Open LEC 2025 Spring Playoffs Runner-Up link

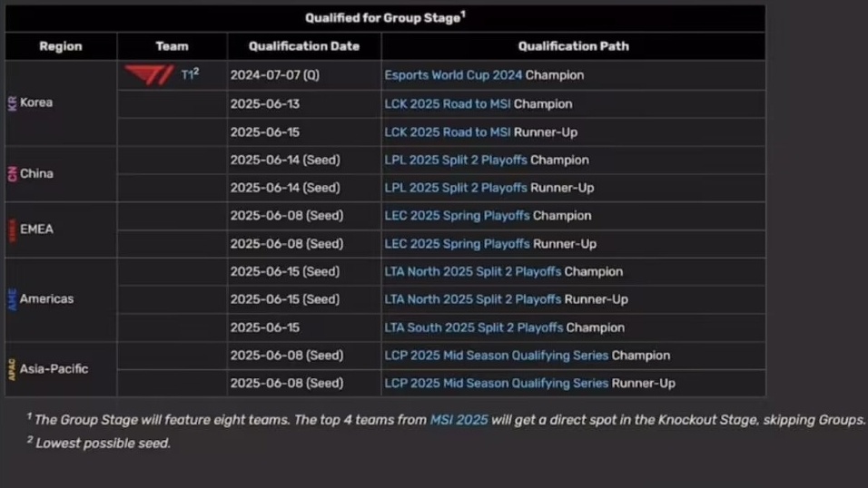[x=457, y=244]
